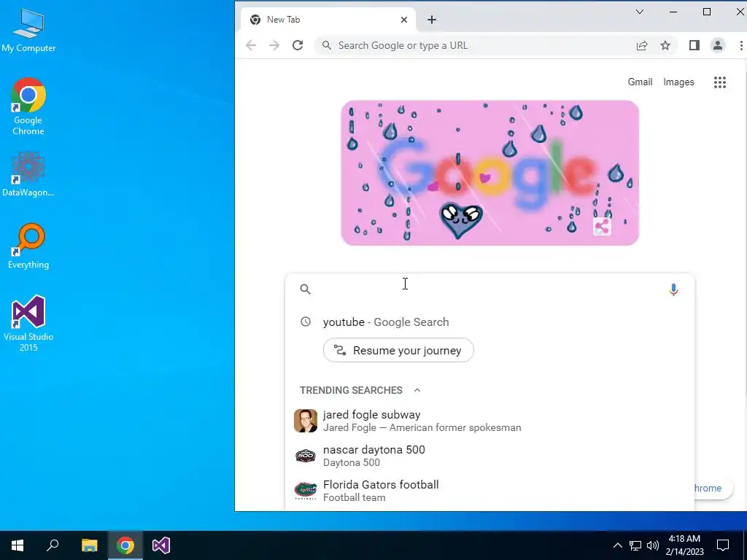Click the Florida Gators logo thumbnail

[x=306, y=490]
